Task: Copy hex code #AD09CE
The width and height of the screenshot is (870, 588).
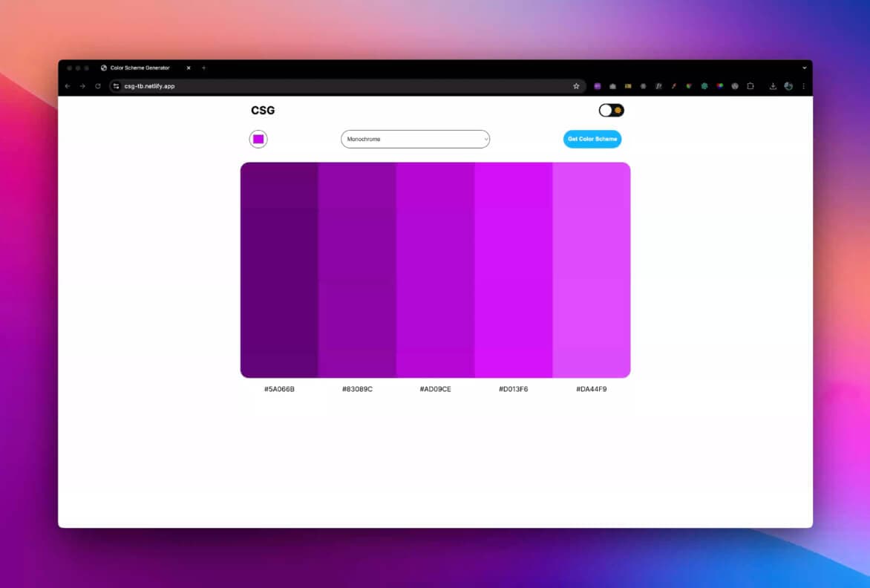Action: click(x=436, y=388)
